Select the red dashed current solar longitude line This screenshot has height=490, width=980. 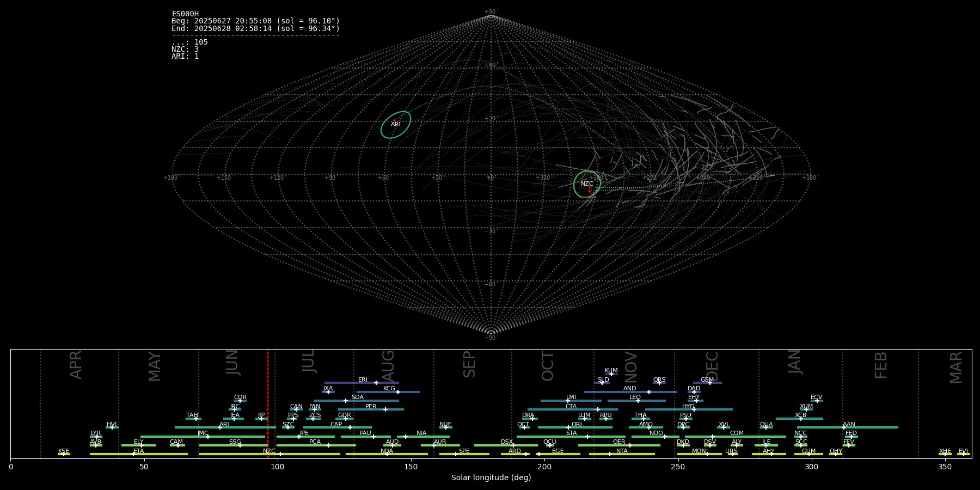tap(268, 403)
